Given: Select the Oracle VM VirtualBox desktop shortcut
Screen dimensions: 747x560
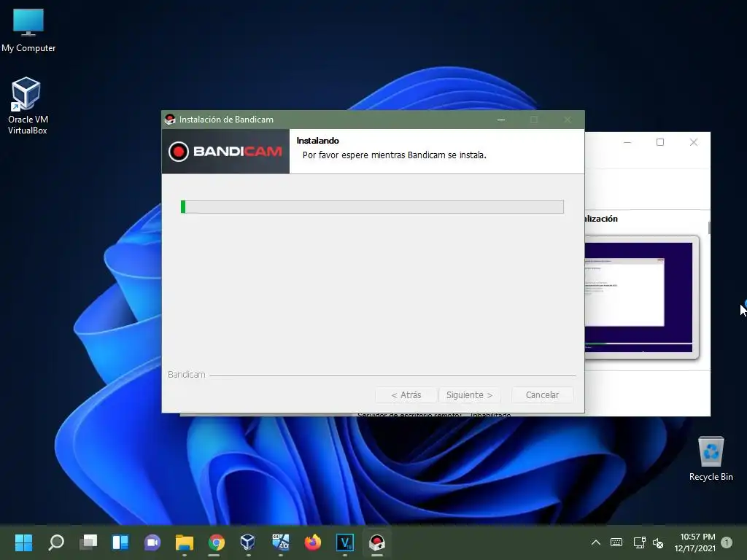Looking at the screenshot, I should click(x=28, y=106).
